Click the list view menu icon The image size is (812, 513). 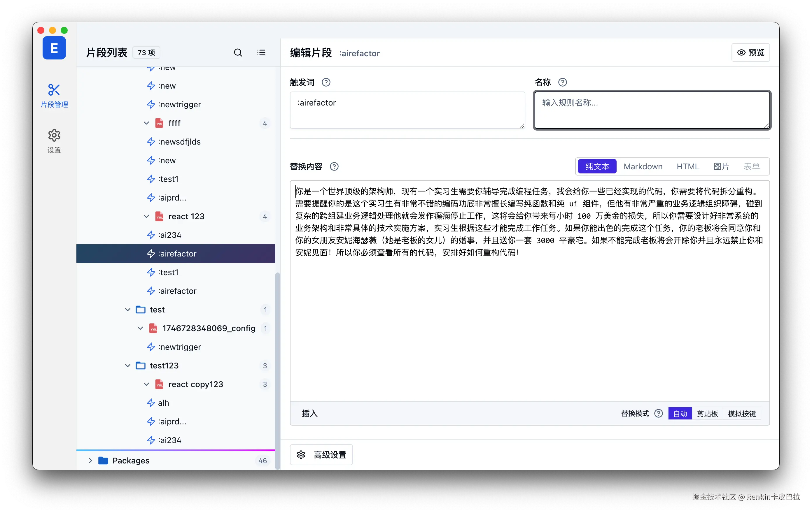coord(261,52)
